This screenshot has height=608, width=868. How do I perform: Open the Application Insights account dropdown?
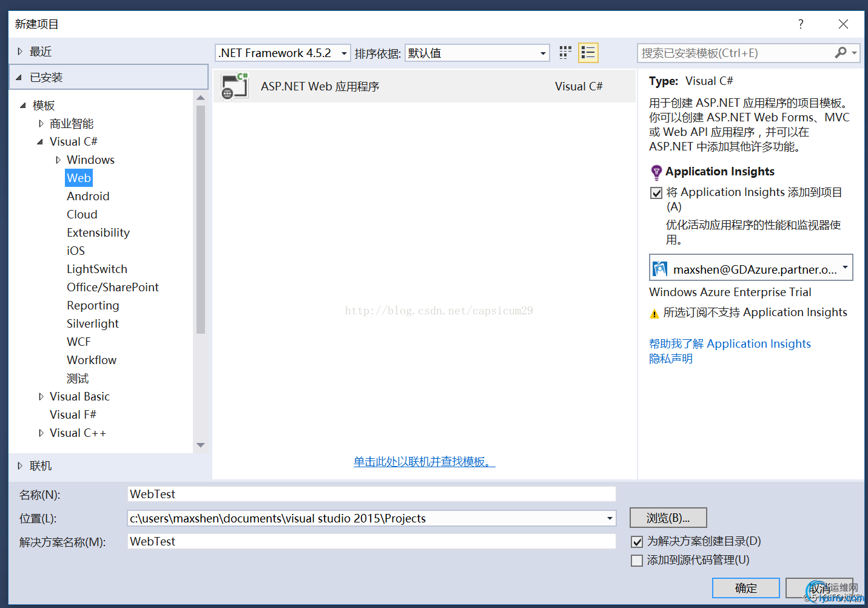pyautogui.click(x=845, y=267)
